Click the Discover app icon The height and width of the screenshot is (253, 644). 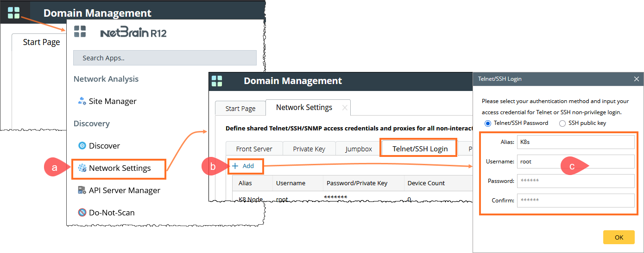[82, 146]
